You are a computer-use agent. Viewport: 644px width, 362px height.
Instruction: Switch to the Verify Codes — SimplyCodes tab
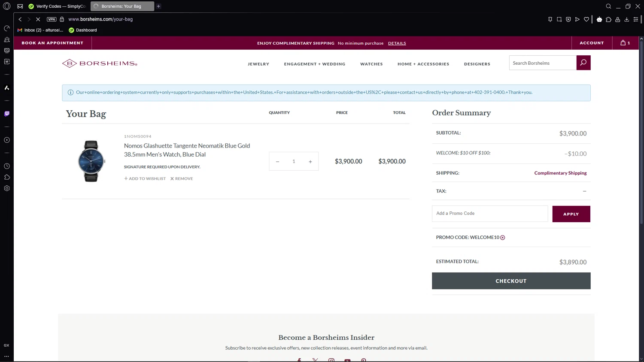coord(57,6)
